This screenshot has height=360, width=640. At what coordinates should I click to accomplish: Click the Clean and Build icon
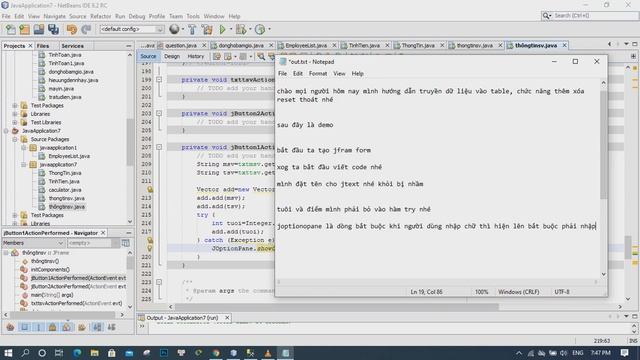tap(207, 29)
